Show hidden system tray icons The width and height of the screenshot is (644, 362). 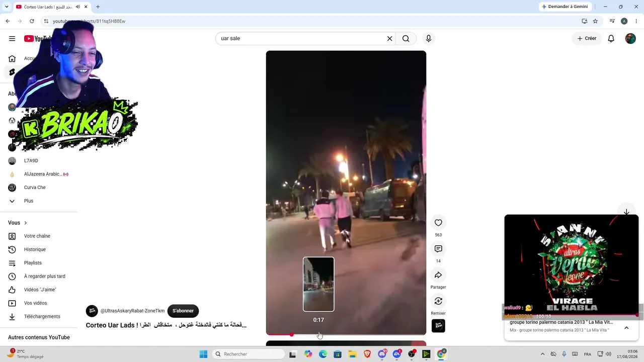click(x=542, y=354)
